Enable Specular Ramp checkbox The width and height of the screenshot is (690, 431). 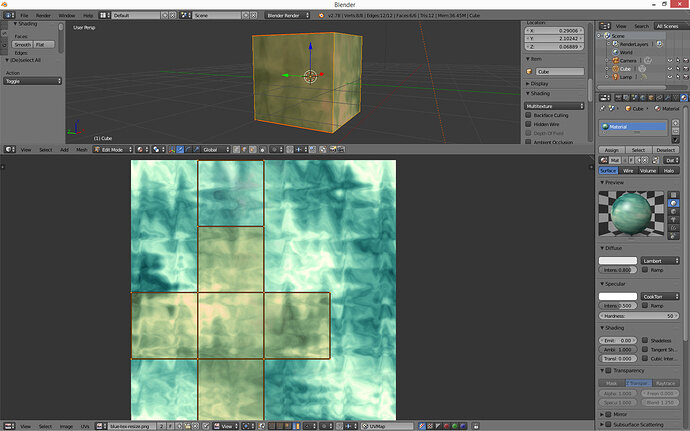click(x=645, y=306)
